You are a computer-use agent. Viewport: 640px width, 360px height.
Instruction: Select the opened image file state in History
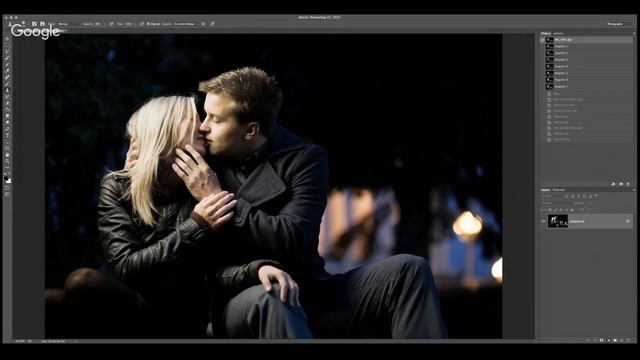point(589,40)
